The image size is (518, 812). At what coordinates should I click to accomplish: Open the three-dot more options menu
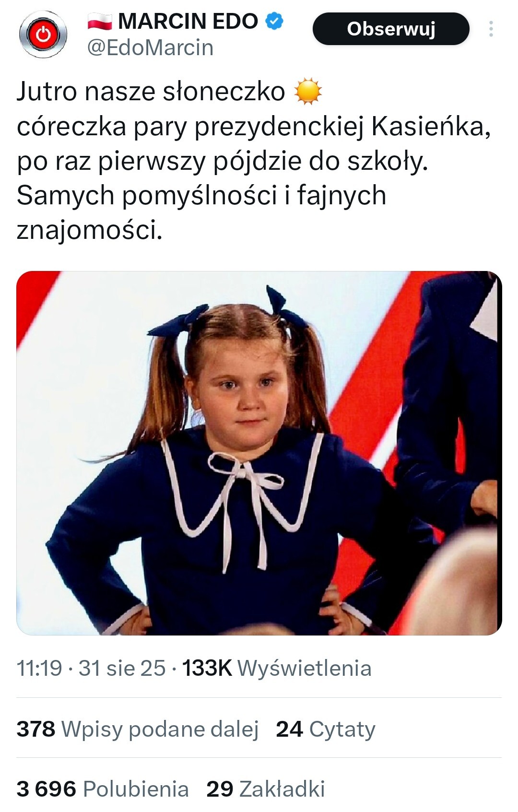491,29
